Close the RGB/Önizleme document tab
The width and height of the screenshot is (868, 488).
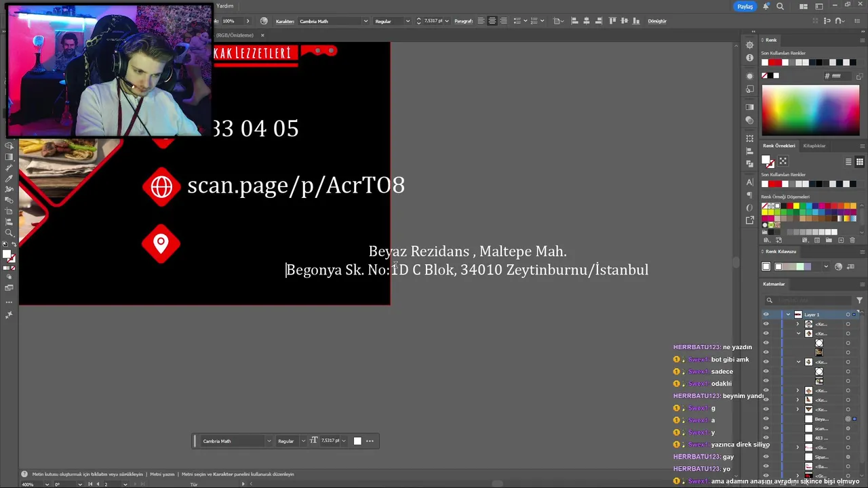coord(262,35)
